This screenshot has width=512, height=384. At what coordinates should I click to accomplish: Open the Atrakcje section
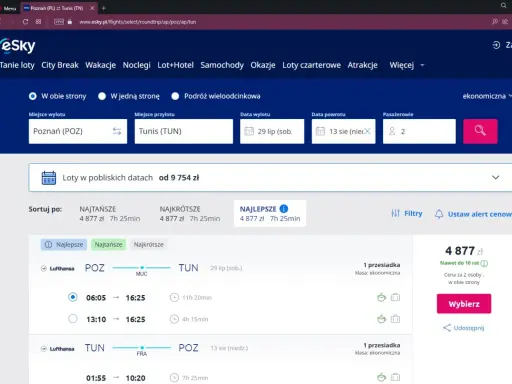[362, 65]
